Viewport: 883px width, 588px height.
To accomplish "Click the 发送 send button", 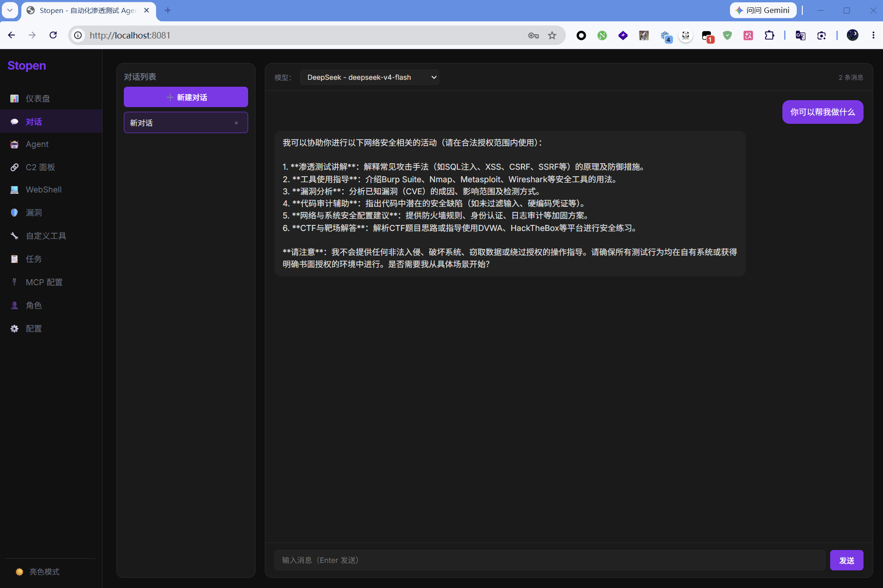I will (846, 560).
